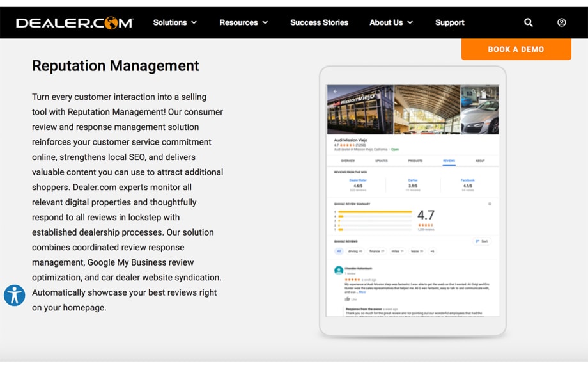Screen dimensions: 588x368
Task: Select the 'driving' review filter chip
Action: pyautogui.click(x=355, y=252)
